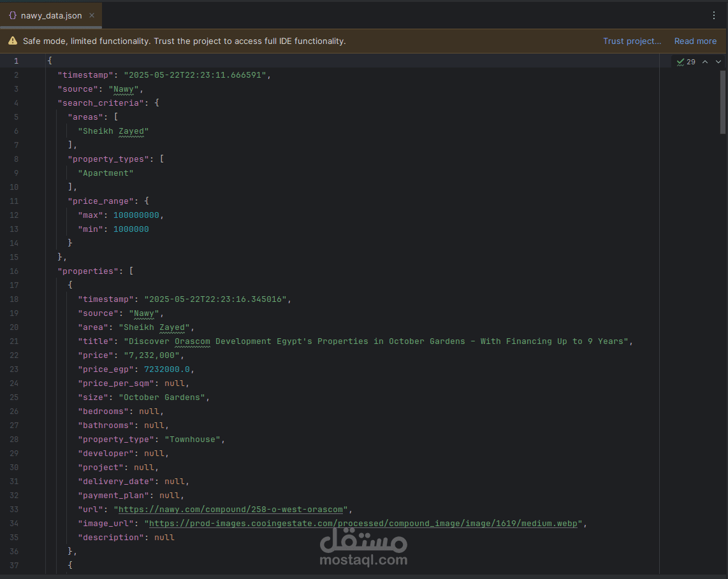The image size is (728, 579).
Task: Click the "search_criteria" key
Action: point(101,103)
